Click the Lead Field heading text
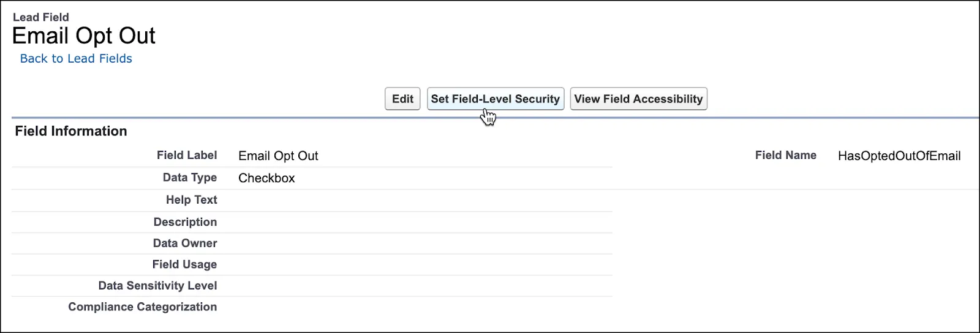 (x=41, y=17)
